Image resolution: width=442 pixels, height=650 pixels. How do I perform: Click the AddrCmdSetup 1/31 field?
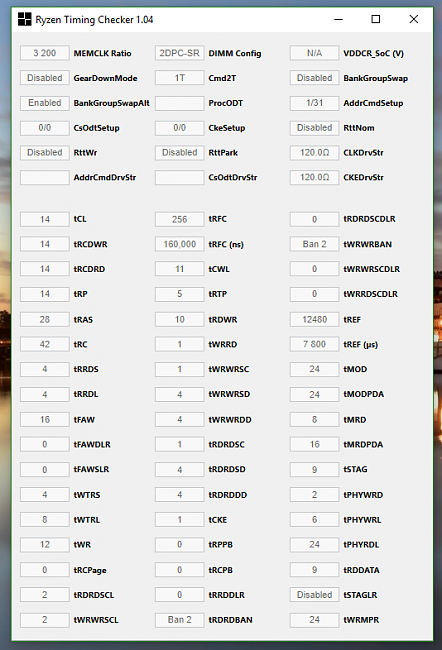pyautogui.click(x=314, y=103)
